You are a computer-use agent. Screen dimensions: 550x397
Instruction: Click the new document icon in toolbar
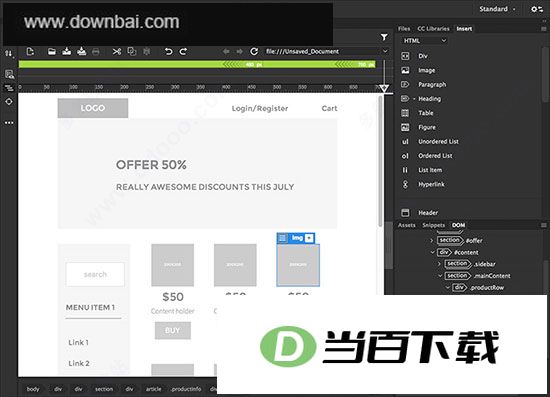pos(30,52)
